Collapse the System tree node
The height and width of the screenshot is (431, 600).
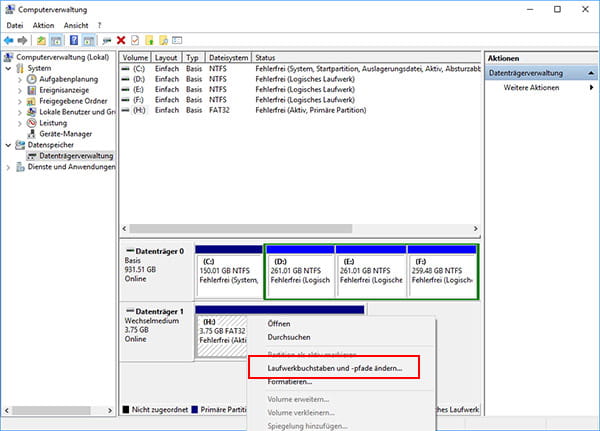[x=8, y=68]
